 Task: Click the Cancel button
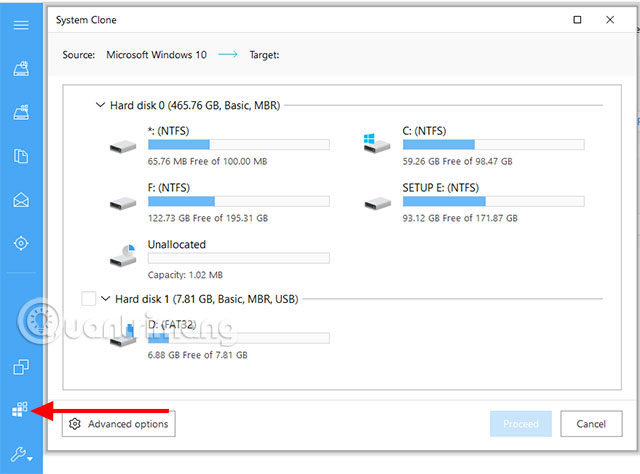tap(591, 424)
